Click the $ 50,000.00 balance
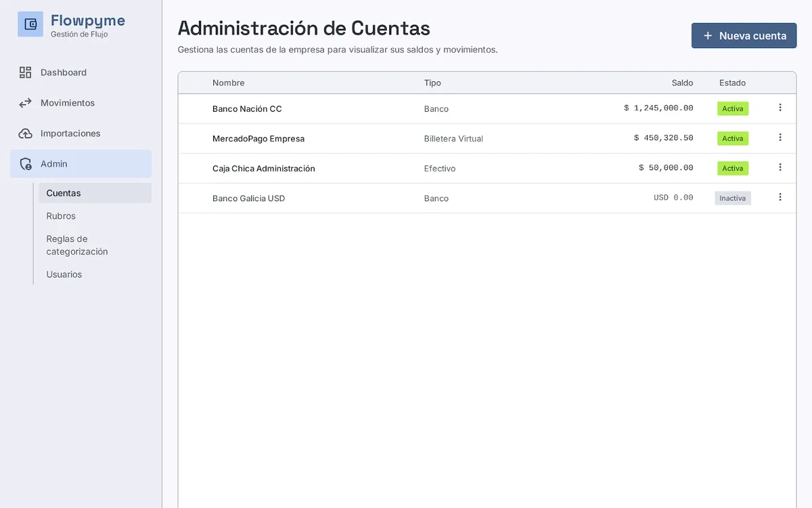This screenshot has height=508, width=812. (666, 168)
